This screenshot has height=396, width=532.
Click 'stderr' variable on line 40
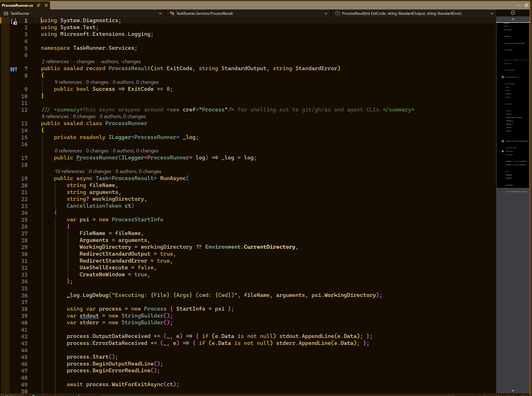click(x=89, y=323)
